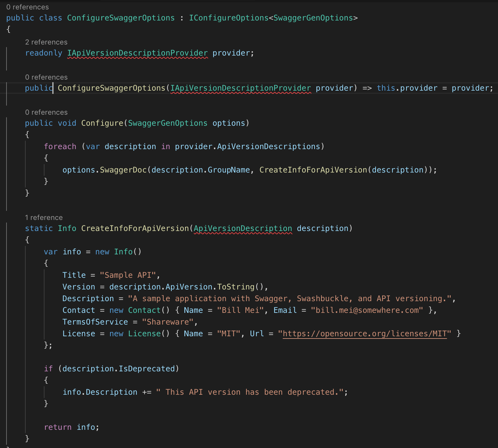The image size is (498, 448).
Task: Click "0 references" above ConfigureSwaggerOptions class
Action: click(27, 7)
